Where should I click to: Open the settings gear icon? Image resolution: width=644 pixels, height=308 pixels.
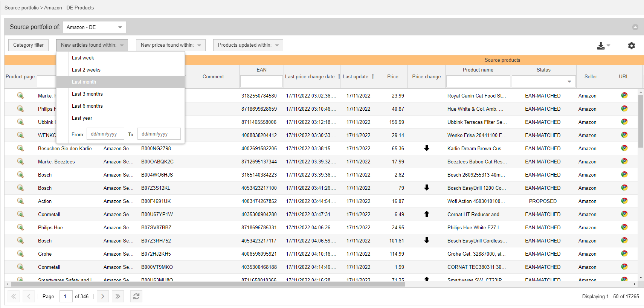click(632, 46)
